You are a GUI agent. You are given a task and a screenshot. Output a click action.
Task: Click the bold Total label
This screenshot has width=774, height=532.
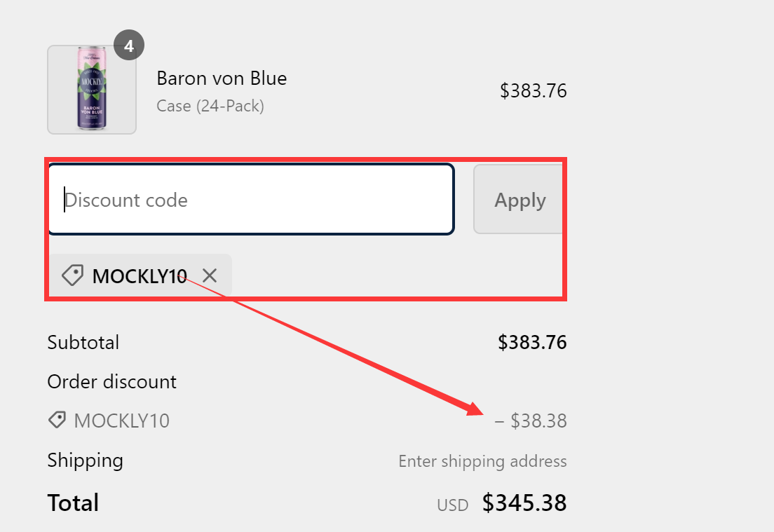pyautogui.click(x=73, y=503)
